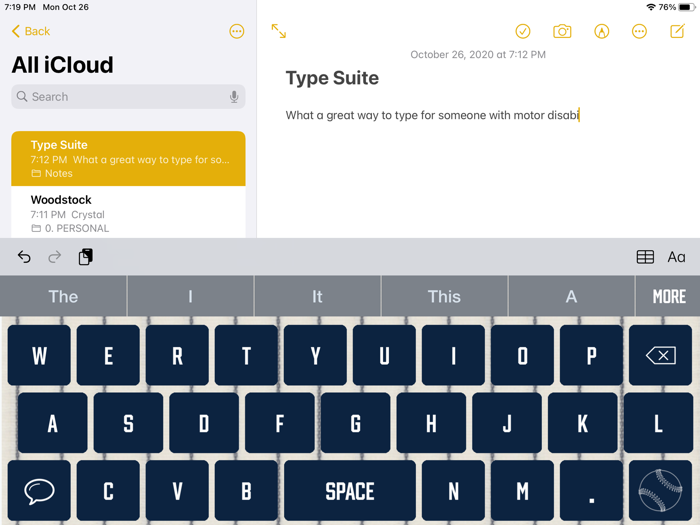The width and height of the screenshot is (700, 525).
Task: Choose the 'The' word suggestion
Action: (x=63, y=296)
